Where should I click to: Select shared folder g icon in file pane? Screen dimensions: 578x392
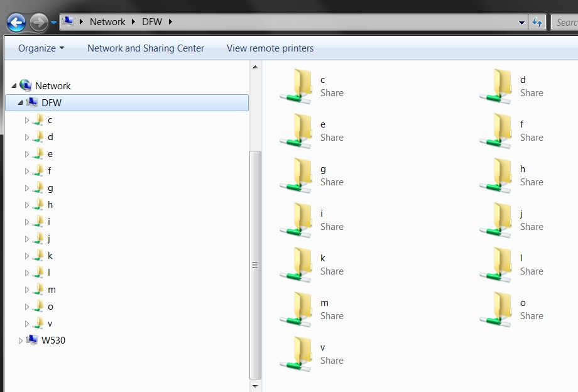[x=296, y=175]
